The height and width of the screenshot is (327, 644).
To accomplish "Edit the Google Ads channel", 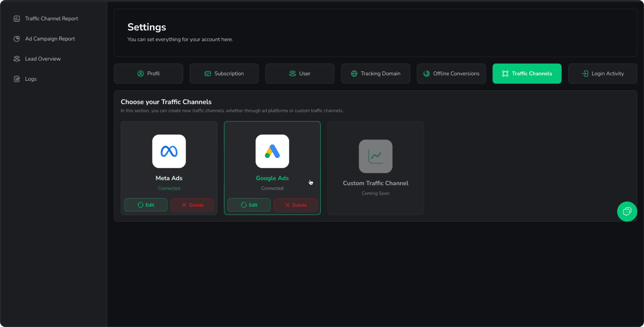I will tap(249, 205).
